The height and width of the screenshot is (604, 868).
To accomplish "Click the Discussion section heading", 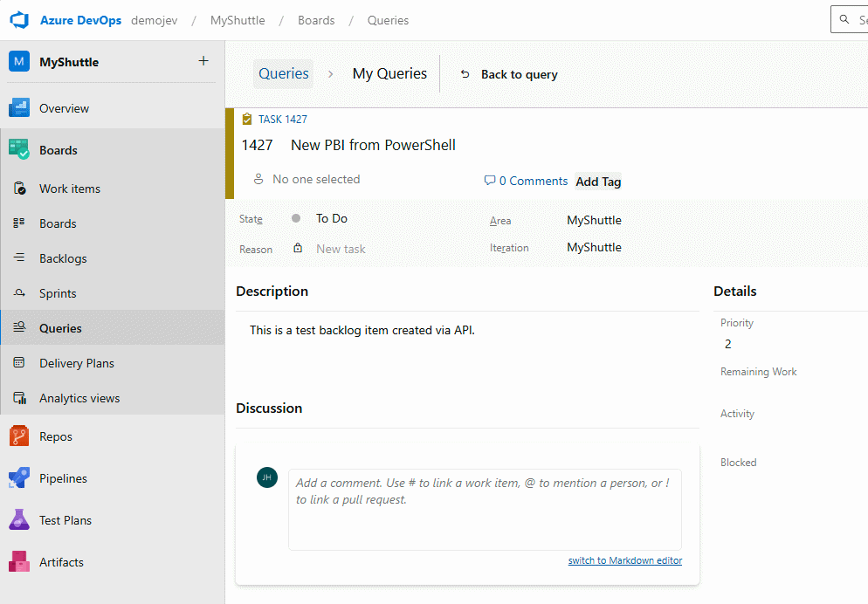I will pyautogui.click(x=269, y=408).
